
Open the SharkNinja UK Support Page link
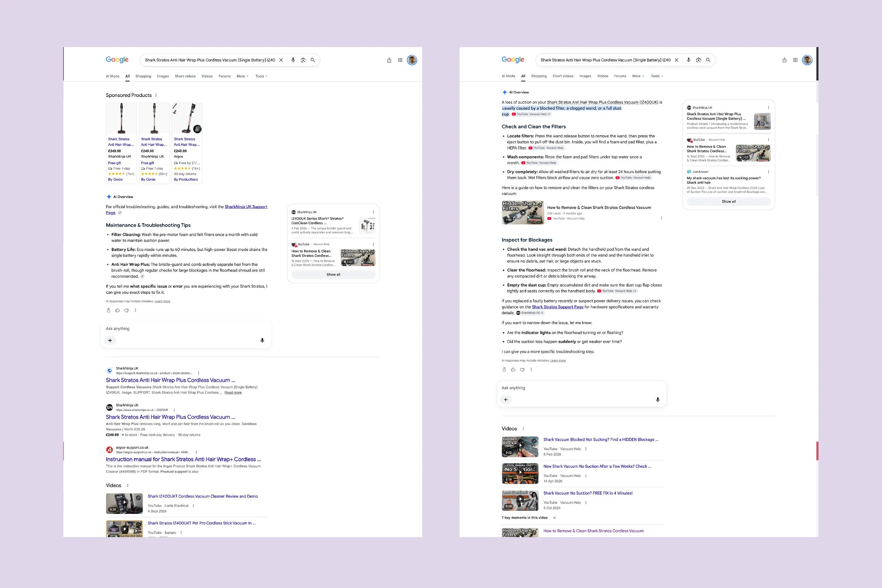point(246,207)
